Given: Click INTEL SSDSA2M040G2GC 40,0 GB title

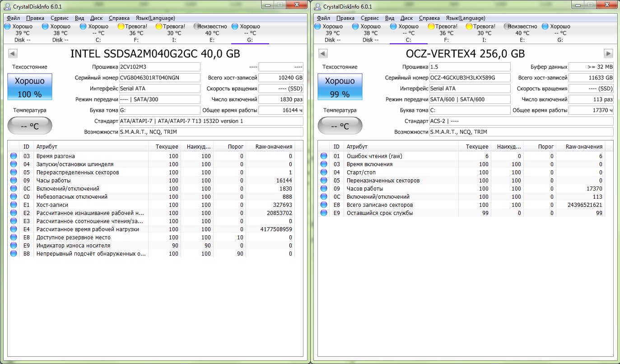Looking at the screenshot, I should coord(155,54).
